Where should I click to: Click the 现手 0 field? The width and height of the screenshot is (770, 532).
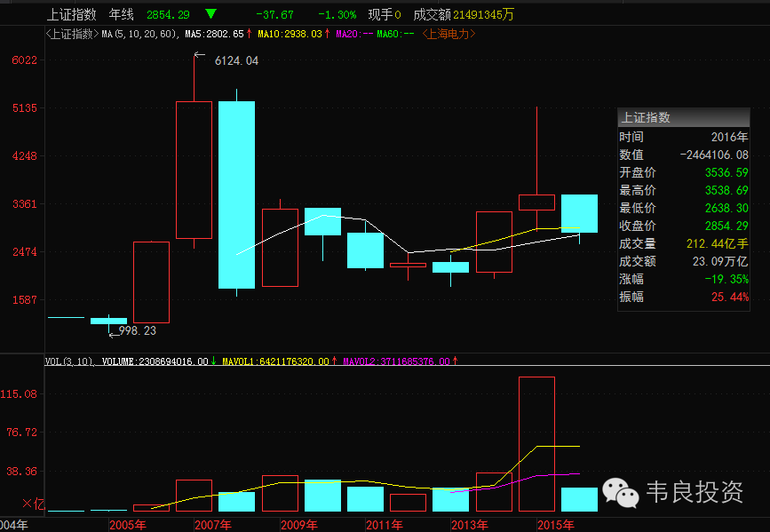pyautogui.click(x=385, y=15)
